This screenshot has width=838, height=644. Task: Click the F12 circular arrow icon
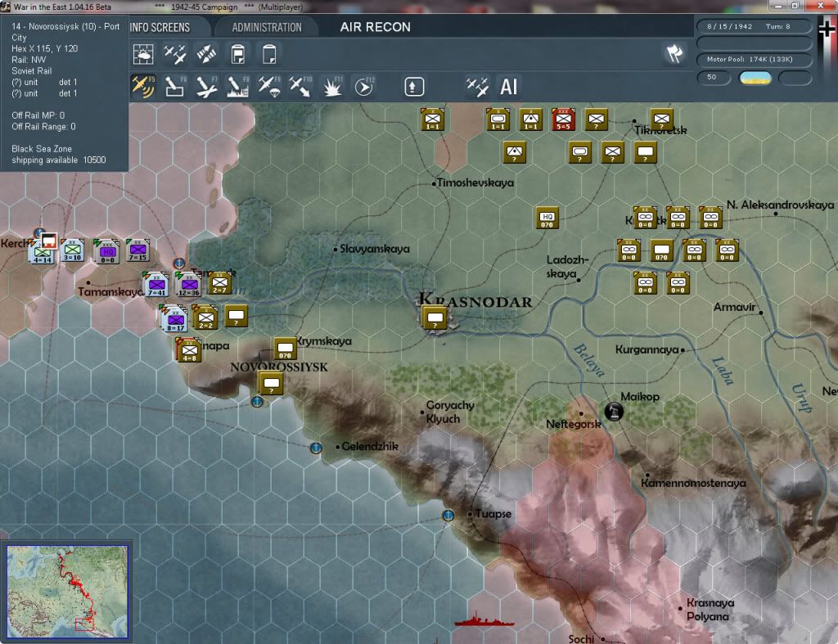[x=364, y=87]
